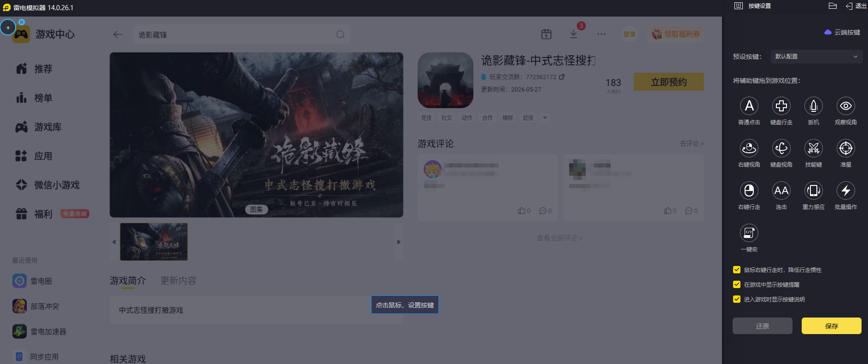Show previous gallery thumbnail with left arrow

pyautogui.click(x=114, y=242)
